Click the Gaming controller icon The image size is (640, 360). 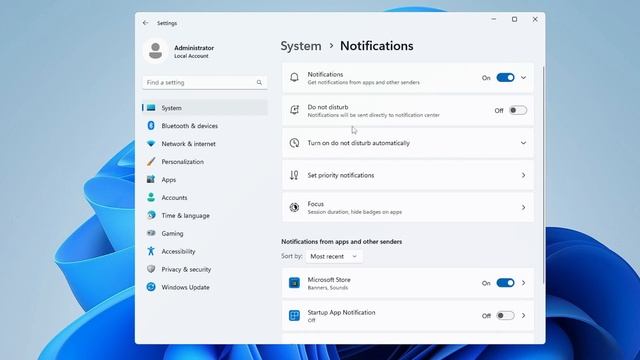click(x=151, y=233)
